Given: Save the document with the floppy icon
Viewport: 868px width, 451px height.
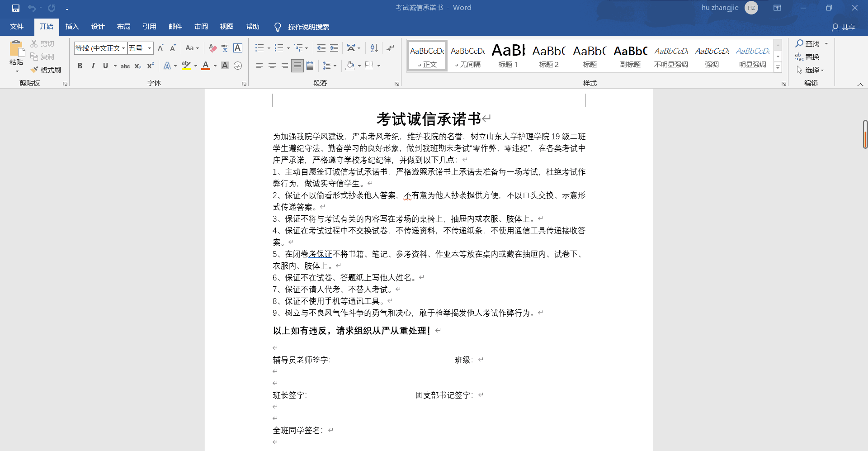Looking at the screenshot, I should tap(16, 8).
